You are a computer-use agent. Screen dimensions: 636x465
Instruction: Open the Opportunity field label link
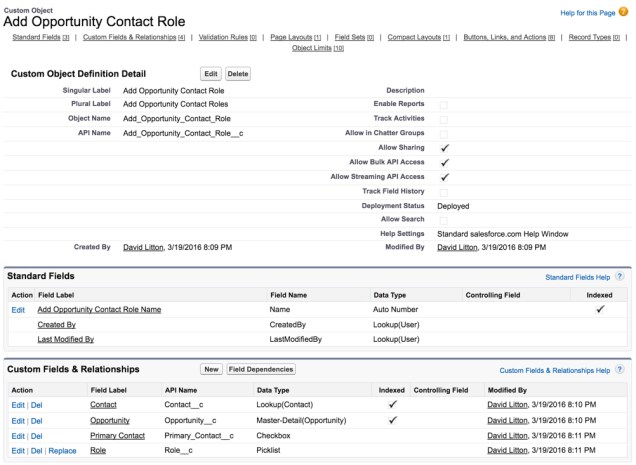tap(110, 421)
